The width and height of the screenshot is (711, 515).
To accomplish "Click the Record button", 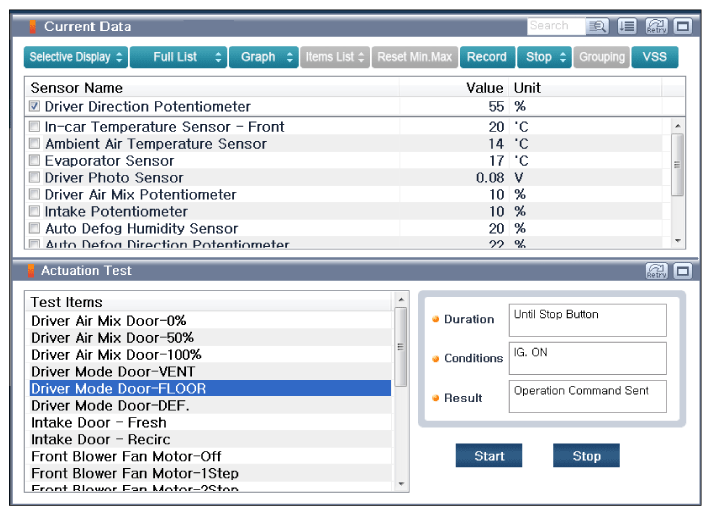I will (x=487, y=57).
